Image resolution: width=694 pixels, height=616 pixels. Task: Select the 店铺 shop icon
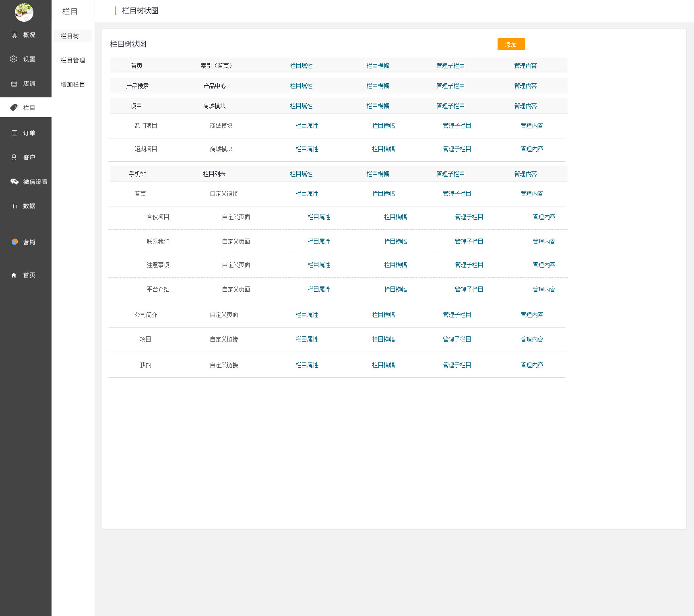14,84
